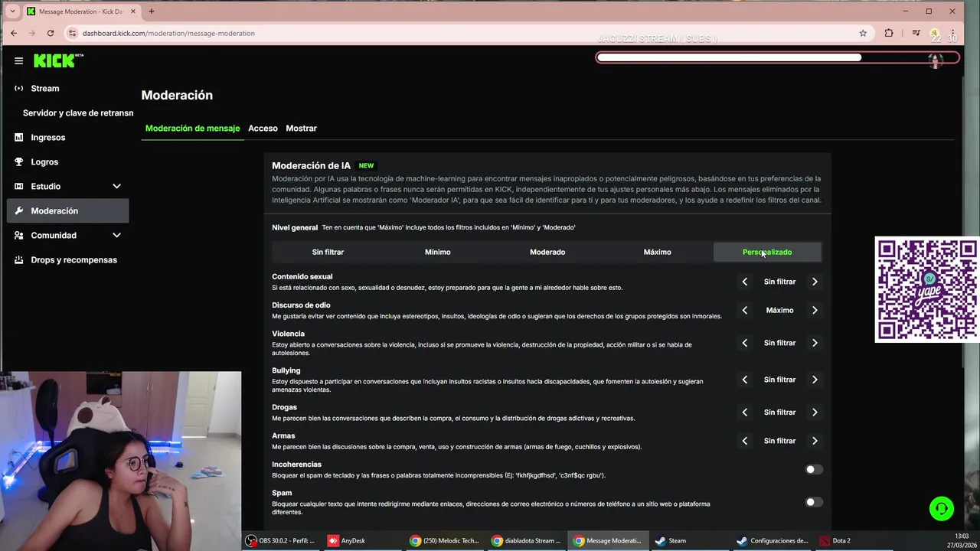
Task: Click the Moderación page heading
Action: click(177, 95)
